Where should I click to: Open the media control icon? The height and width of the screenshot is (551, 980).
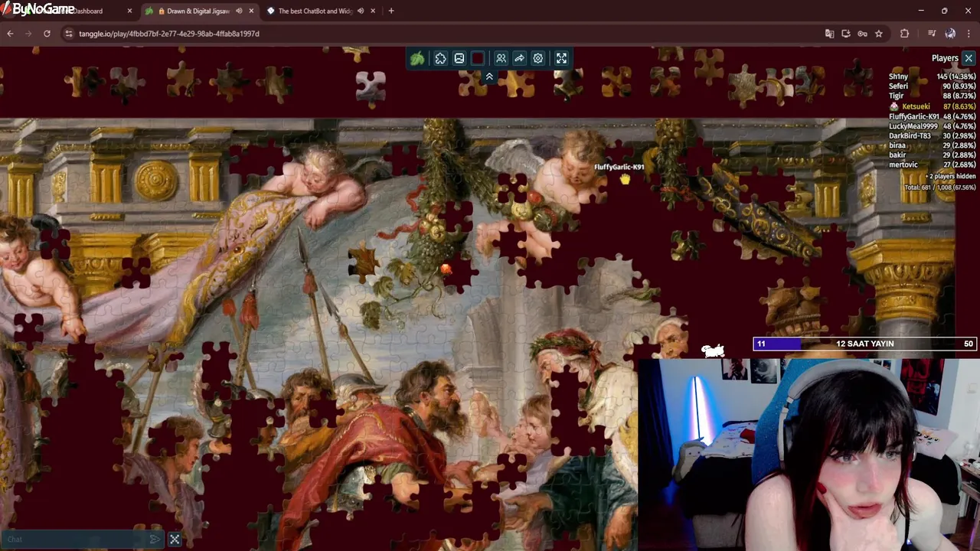932,34
